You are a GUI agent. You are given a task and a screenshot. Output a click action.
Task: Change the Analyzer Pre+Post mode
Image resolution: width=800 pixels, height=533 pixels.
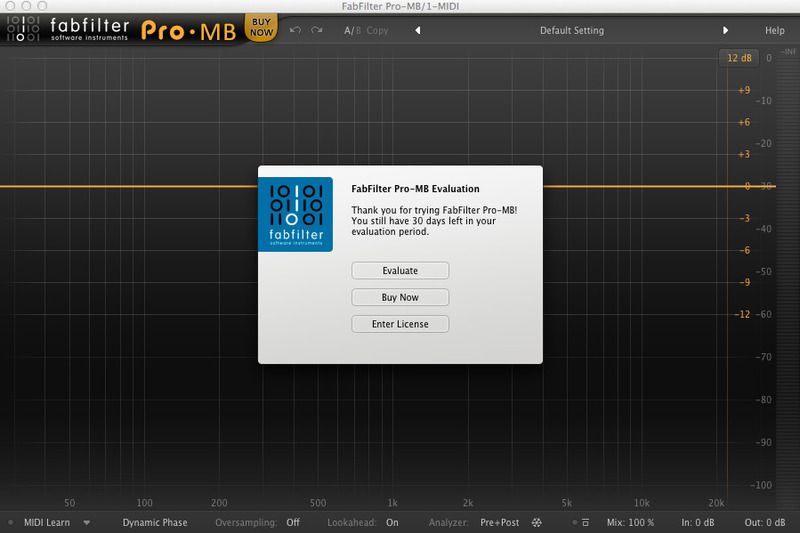pos(499,523)
